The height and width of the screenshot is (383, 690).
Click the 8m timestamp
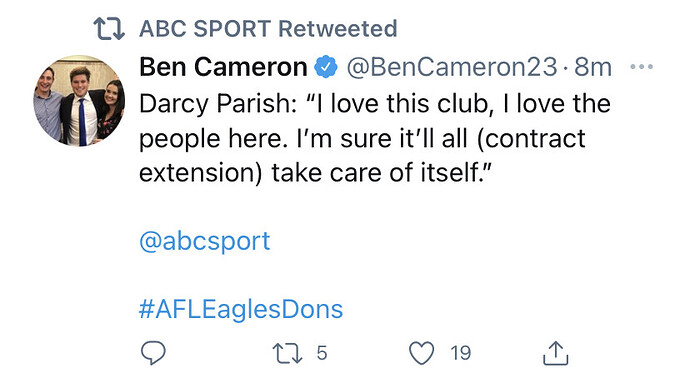click(593, 67)
